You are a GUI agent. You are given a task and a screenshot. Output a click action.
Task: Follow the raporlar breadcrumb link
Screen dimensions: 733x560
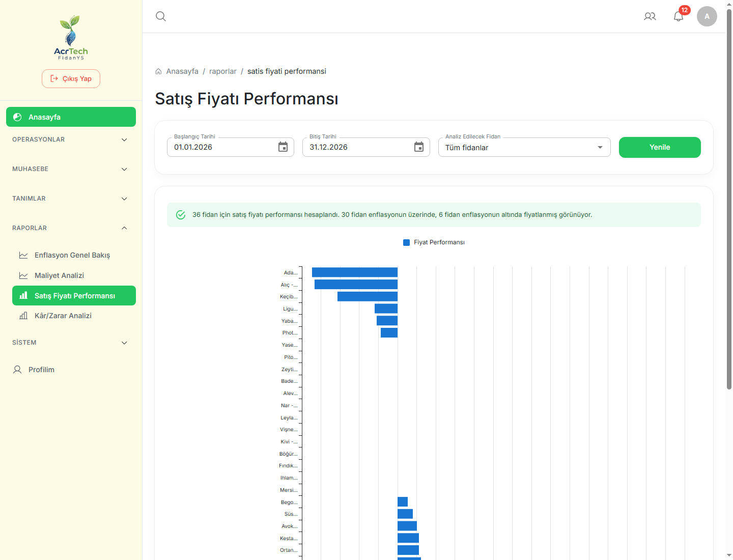(x=223, y=71)
